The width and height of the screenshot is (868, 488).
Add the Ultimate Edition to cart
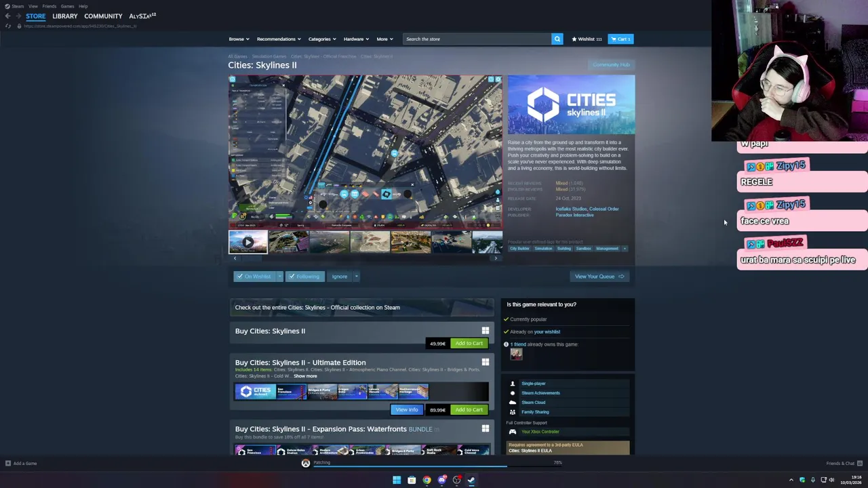click(469, 410)
